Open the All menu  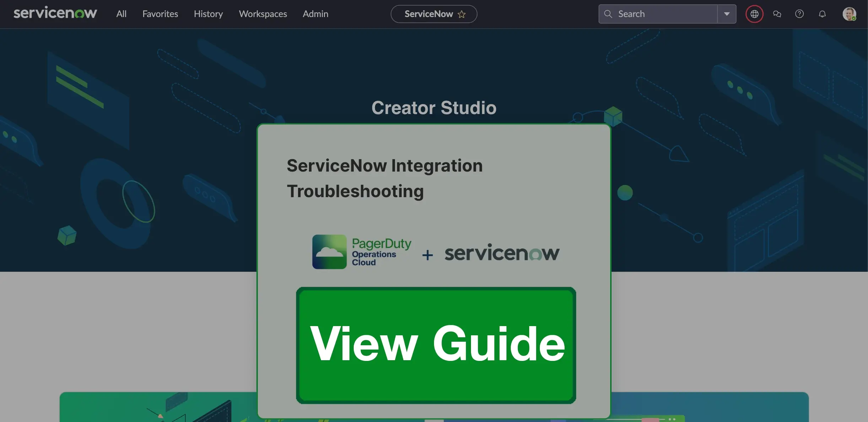[121, 14]
